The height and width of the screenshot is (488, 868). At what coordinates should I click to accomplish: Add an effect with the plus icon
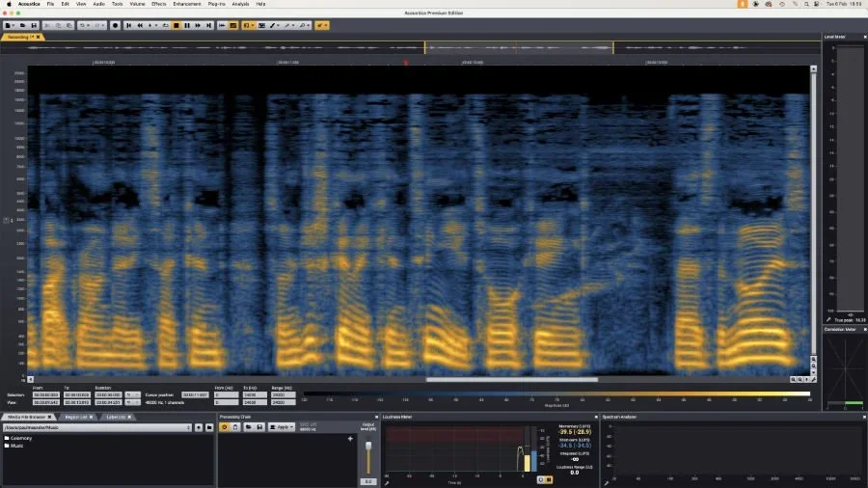pos(350,439)
